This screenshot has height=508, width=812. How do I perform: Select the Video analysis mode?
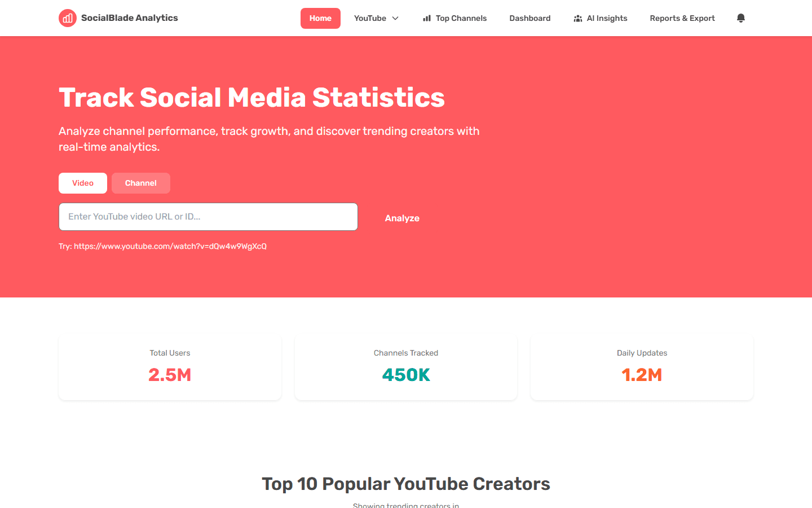click(x=82, y=183)
